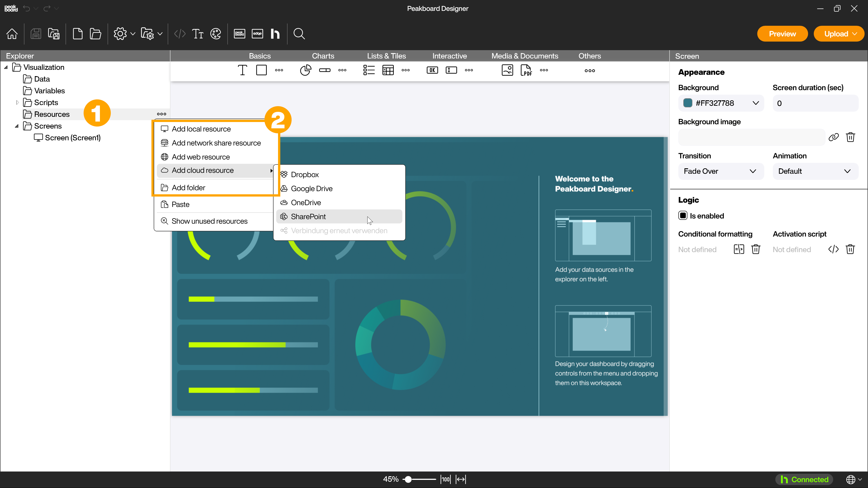
Task: Select SharePoint from cloud submenu
Action: coord(339,217)
